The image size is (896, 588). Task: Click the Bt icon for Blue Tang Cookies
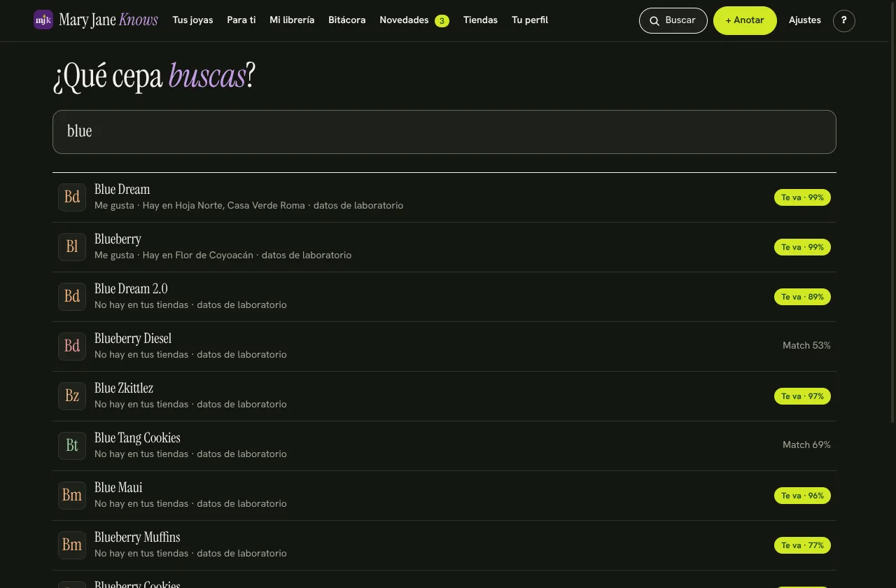click(x=72, y=446)
